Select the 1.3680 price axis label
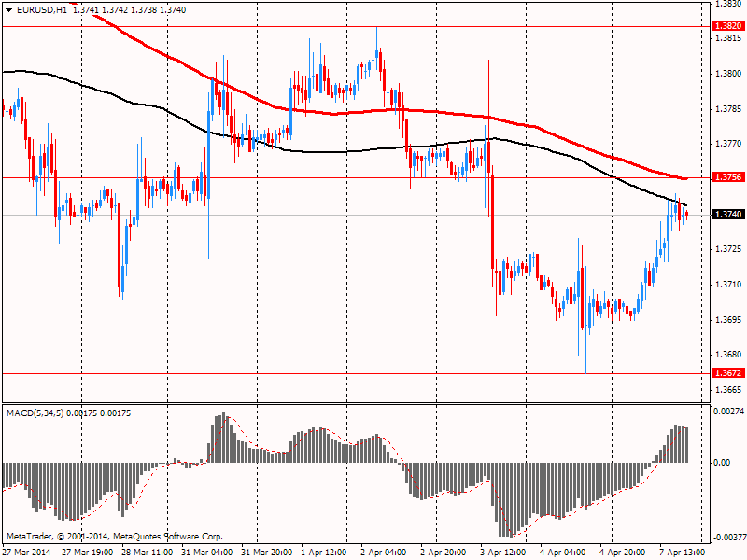 [728, 355]
